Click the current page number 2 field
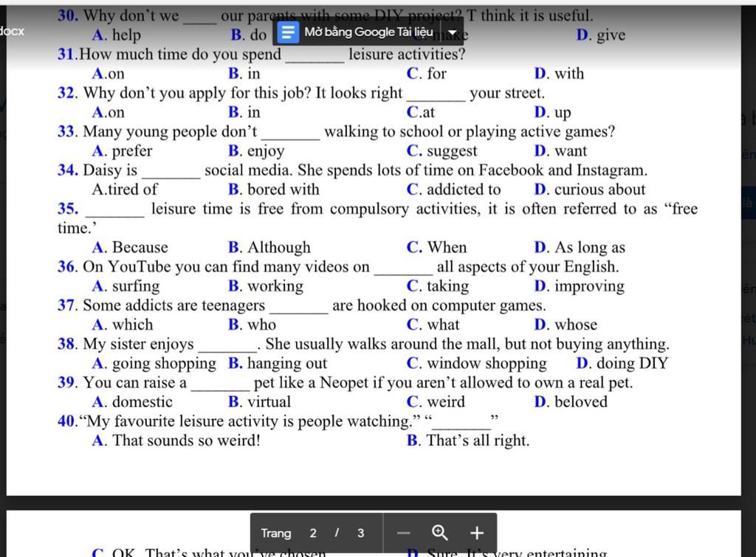Viewport: 756px width, 557px height. 313,533
